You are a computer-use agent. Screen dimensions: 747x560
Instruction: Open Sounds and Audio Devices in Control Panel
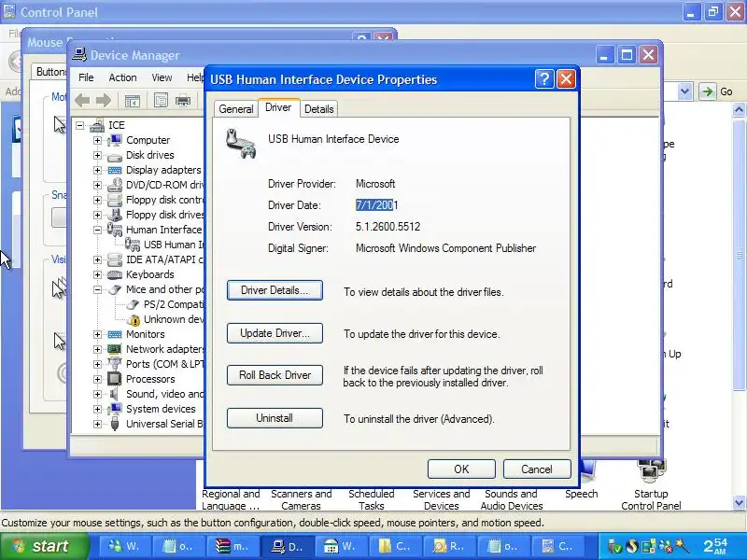[x=512, y=499]
